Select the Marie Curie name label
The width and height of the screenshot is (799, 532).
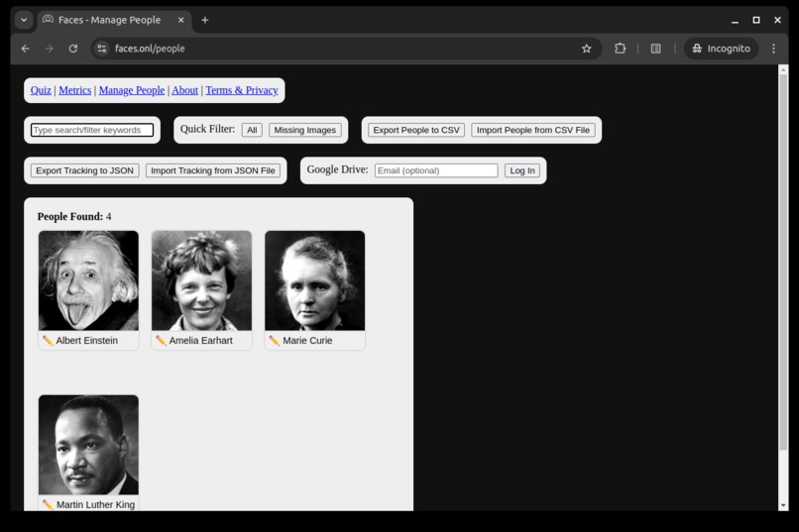[x=307, y=341]
